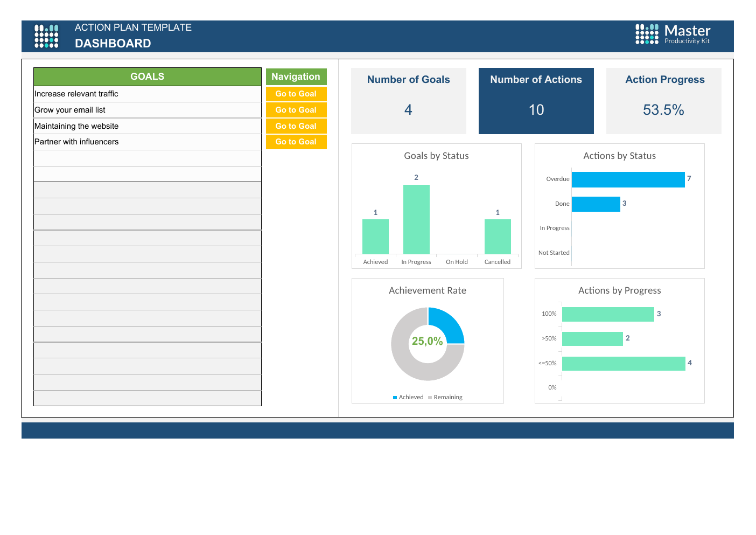
Task: Click the ACTION PLAN TEMPLATE title
Action: pos(133,27)
